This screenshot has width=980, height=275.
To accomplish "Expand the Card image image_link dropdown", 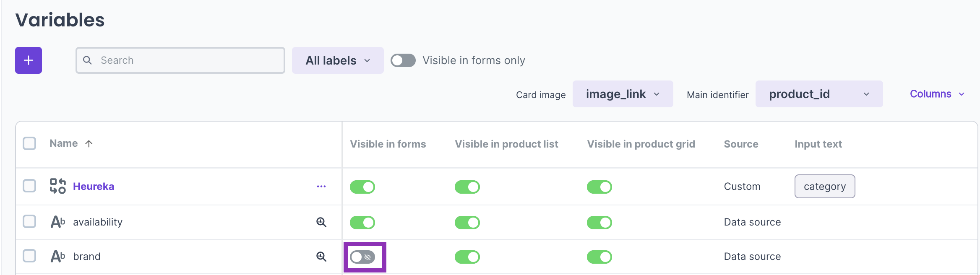I will pos(623,94).
